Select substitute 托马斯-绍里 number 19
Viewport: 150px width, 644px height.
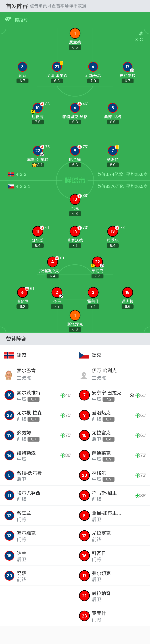click(112, 496)
